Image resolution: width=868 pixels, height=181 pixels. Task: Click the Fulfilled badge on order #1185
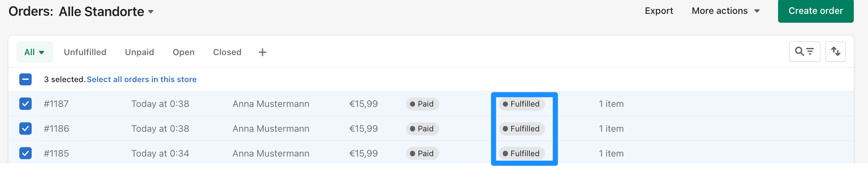pyautogui.click(x=521, y=154)
